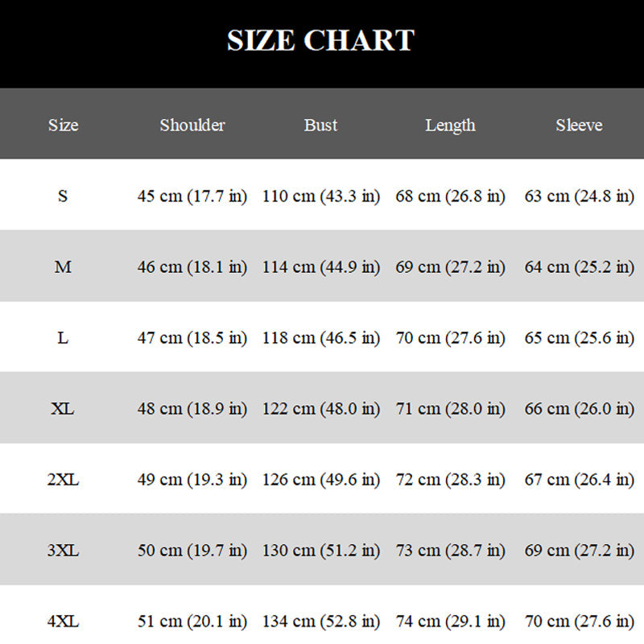Viewport: 644px width, 644px height.
Task: Select sleeve value 66 cm (26.0 in)
Action: (579, 409)
